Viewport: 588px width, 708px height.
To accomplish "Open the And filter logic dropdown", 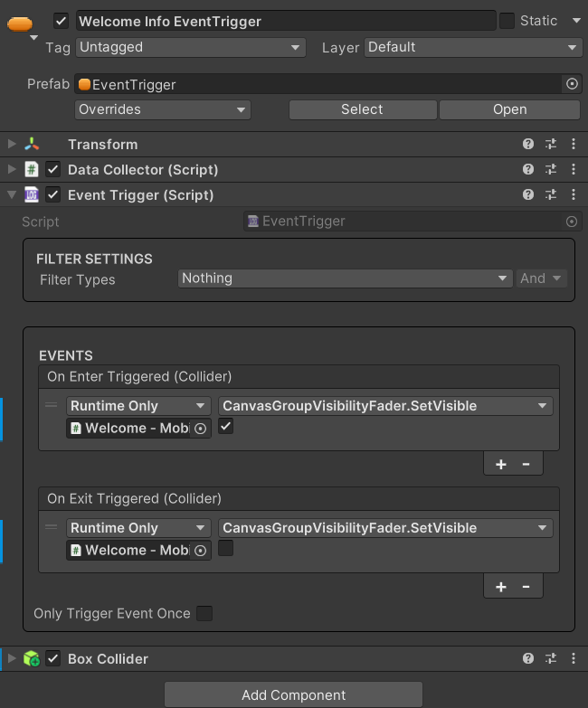I will pos(541,278).
